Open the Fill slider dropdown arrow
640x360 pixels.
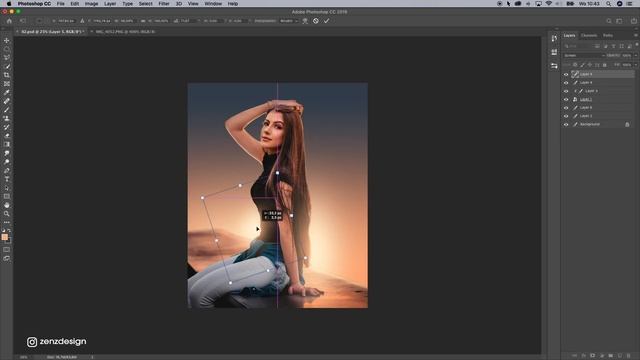pyautogui.click(x=636, y=65)
